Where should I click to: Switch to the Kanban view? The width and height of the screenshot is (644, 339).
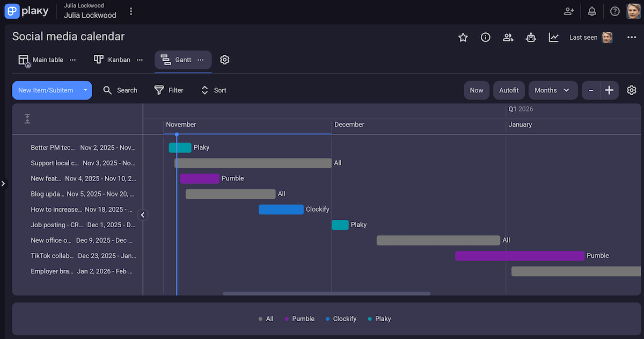tap(112, 60)
